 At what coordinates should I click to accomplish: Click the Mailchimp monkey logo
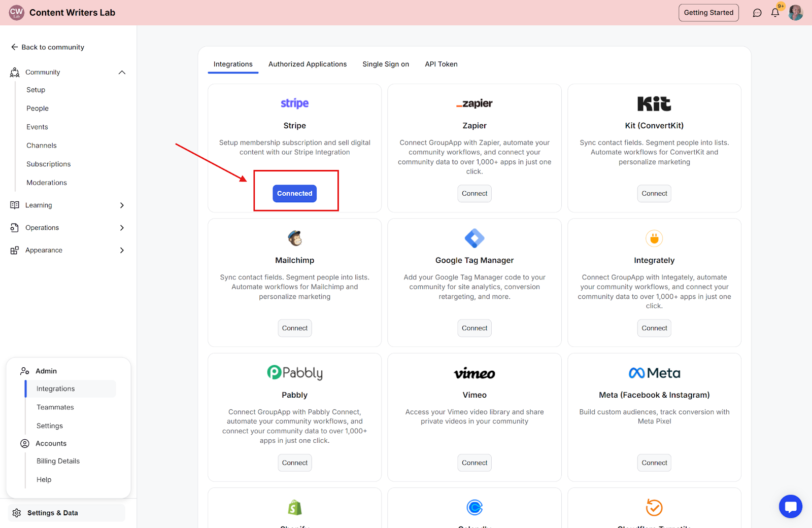point(295,238)
